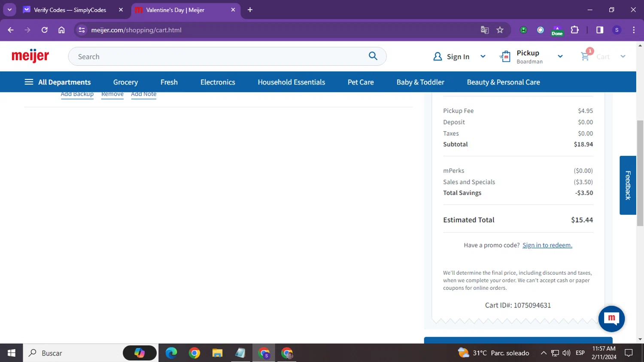Click the search magnifier icon
The width and height of the screenshot is (644, 362).
point(373,56)
